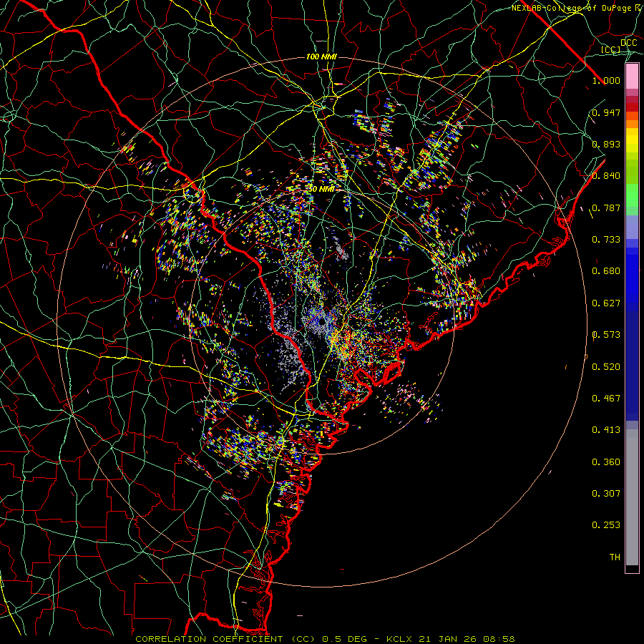Screen dimensions: 644x644
Task: Click the 0.840 scale value
Action: coord(606,176)
